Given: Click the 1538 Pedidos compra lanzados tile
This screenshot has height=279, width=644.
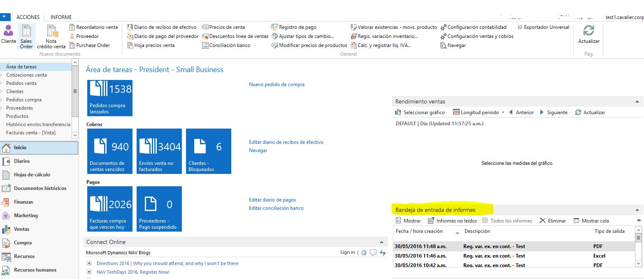Looking at the screenshot, I should pos(109,98).
